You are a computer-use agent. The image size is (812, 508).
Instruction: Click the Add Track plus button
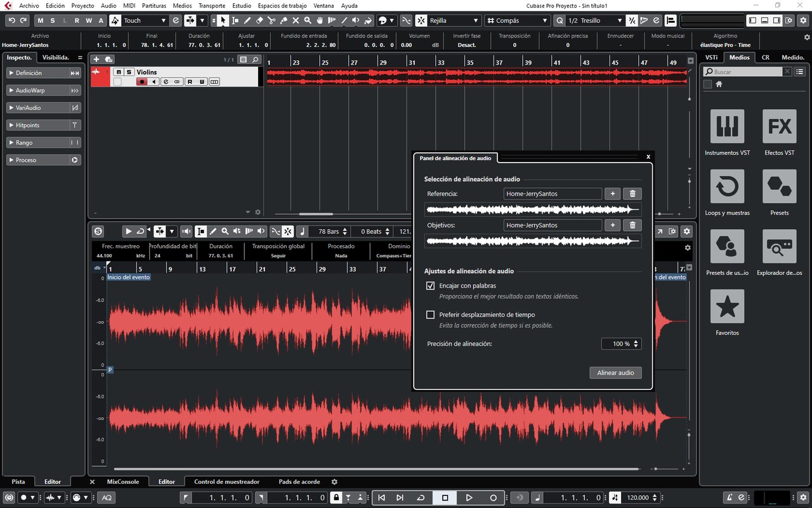[96, 59]
